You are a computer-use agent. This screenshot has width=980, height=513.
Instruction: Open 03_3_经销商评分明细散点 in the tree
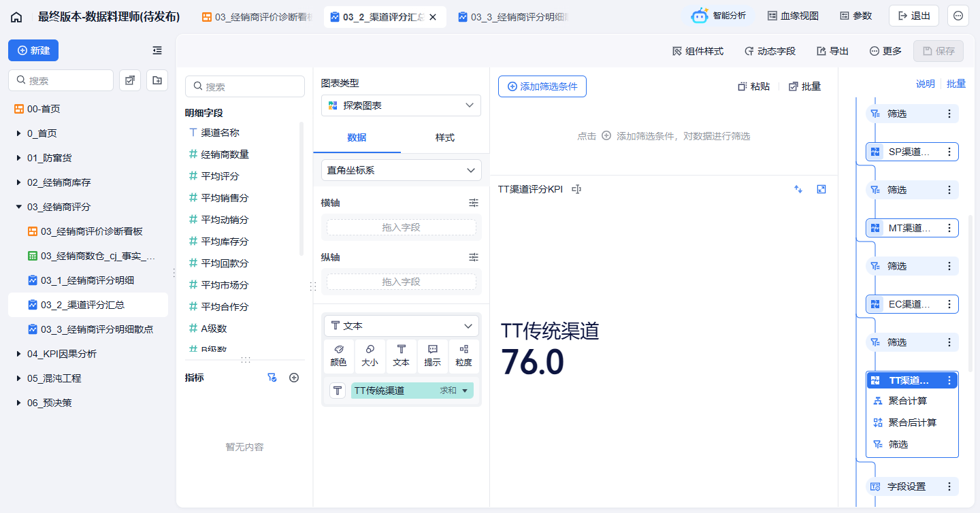[88, 329]
